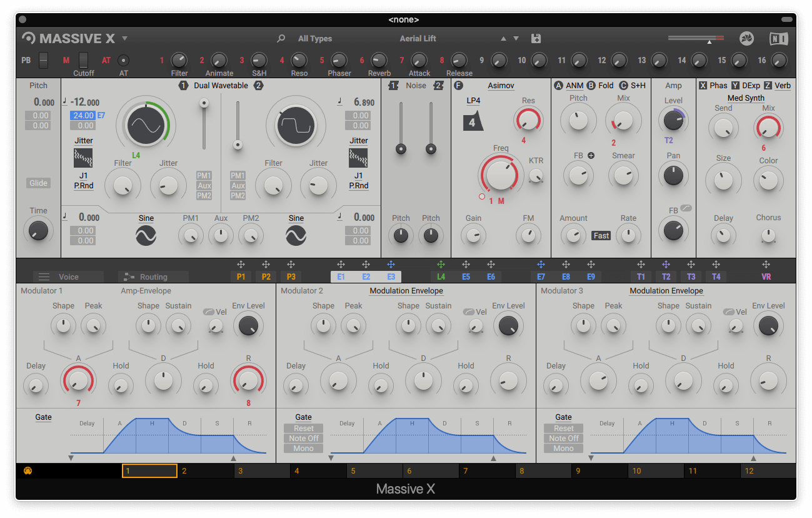Click the plus icon beside the FB label
This screenshot has width=812, height=518.
591,156
